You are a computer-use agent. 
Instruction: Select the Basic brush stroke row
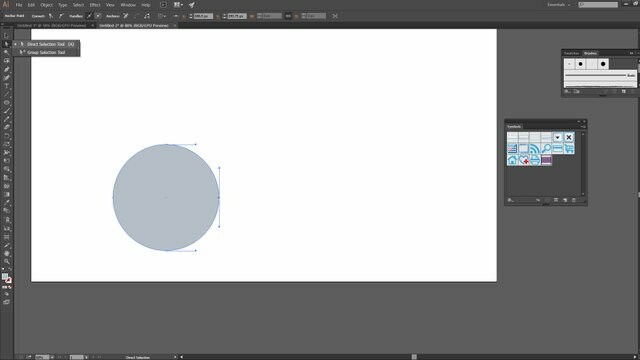(x=600, y=75)
